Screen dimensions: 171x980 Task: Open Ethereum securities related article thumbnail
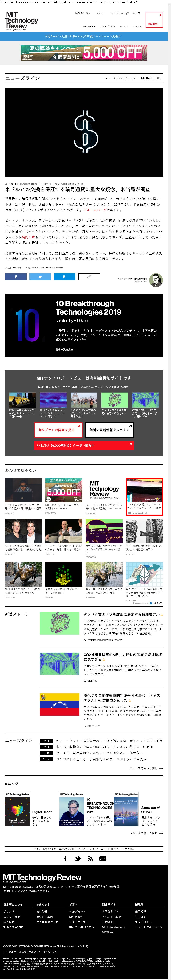(x=144, y=574)
